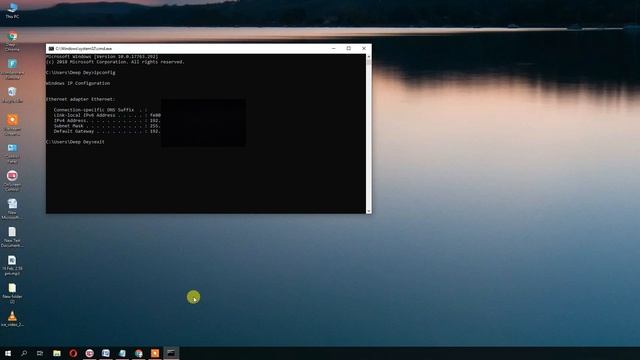Select the orange-icon desktop shortcut under the Recycle Bin
The image size is (640, 360).
pyautogui.click(x=12, y=125)
